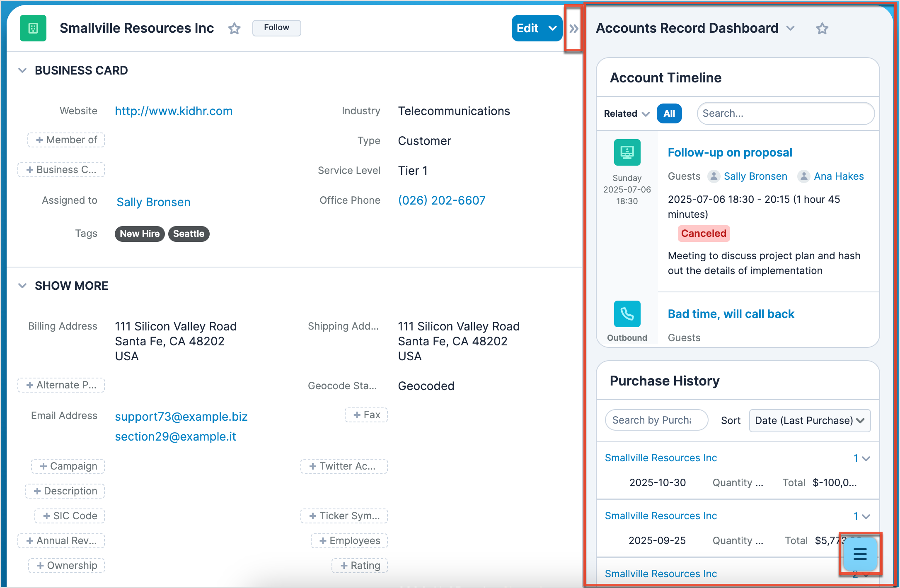Open the hamburger menu in Purchase History
This screenshot has height=588, width=900.
point(859,554)
